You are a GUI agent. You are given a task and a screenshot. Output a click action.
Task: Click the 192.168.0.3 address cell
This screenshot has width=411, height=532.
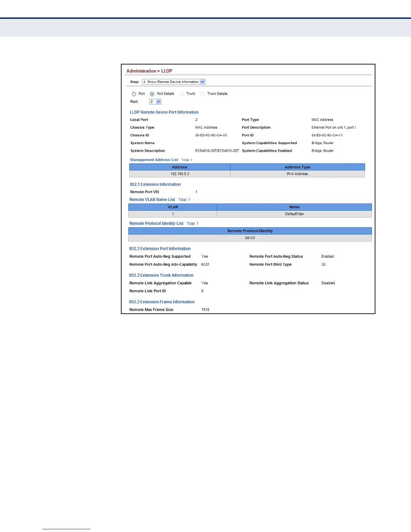point(180,174)
